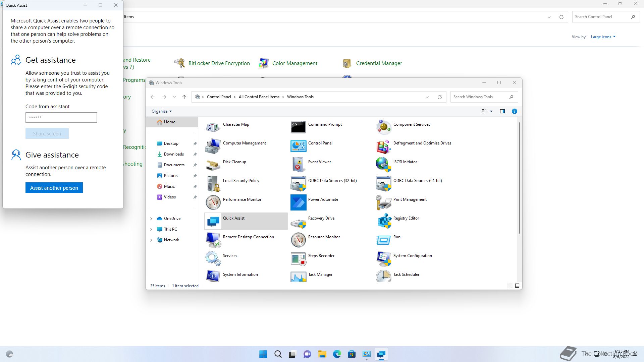The width and height of the screenshot is (644, 362).
Task: Switch to details view in status bar
Action: (x=509, y=286)
